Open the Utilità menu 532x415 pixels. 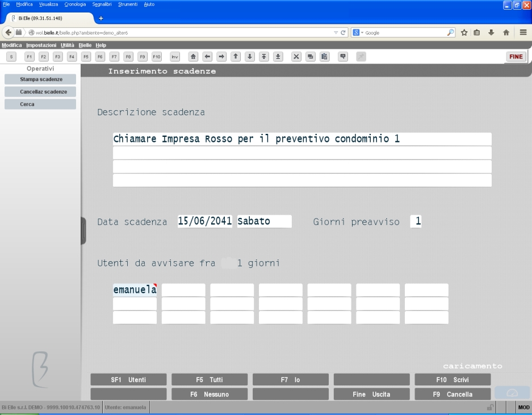[68, 45]
